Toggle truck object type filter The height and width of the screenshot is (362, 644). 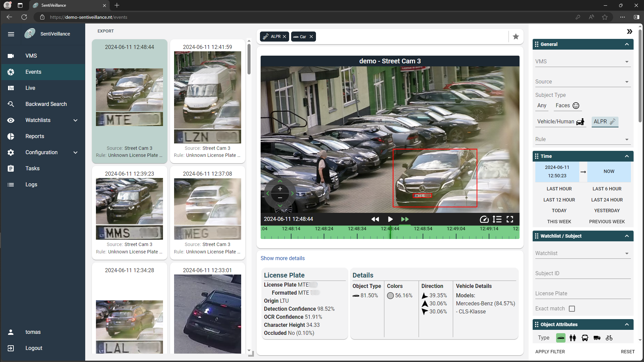pos(597,338)
